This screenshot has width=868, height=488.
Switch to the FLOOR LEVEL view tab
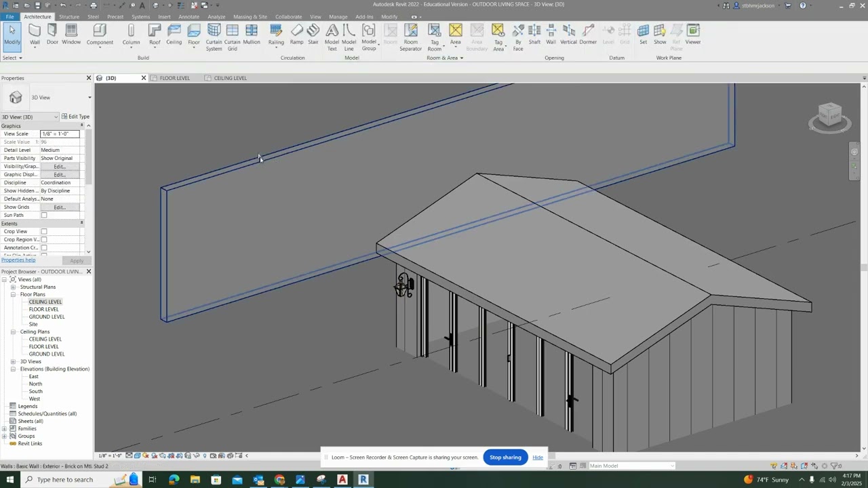[174, 78]
